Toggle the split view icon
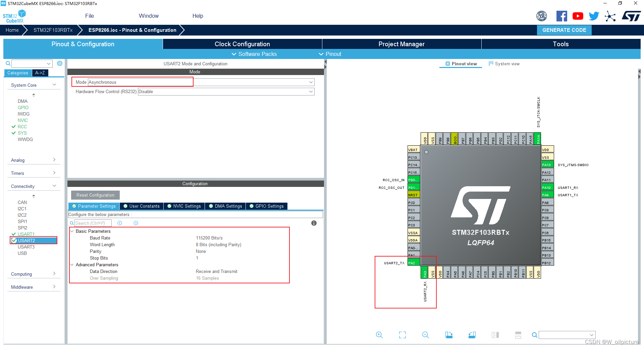The height and width of the screenshot is (348, 644). coord(495,335)
